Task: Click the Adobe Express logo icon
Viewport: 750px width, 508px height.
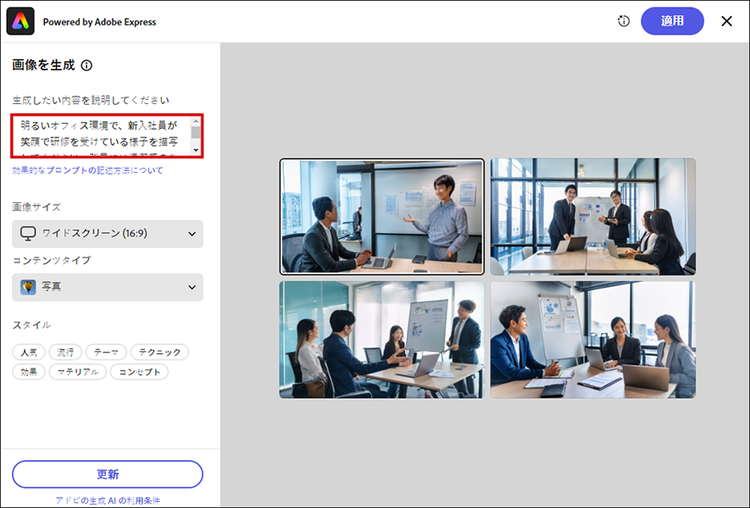Action: (x=21, y=21)
